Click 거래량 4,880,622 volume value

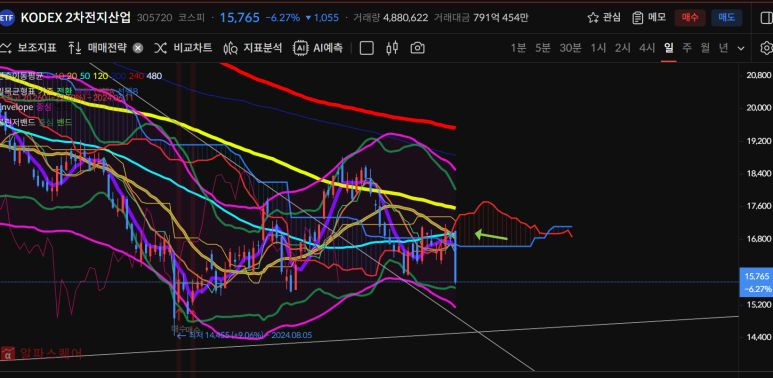405,18
